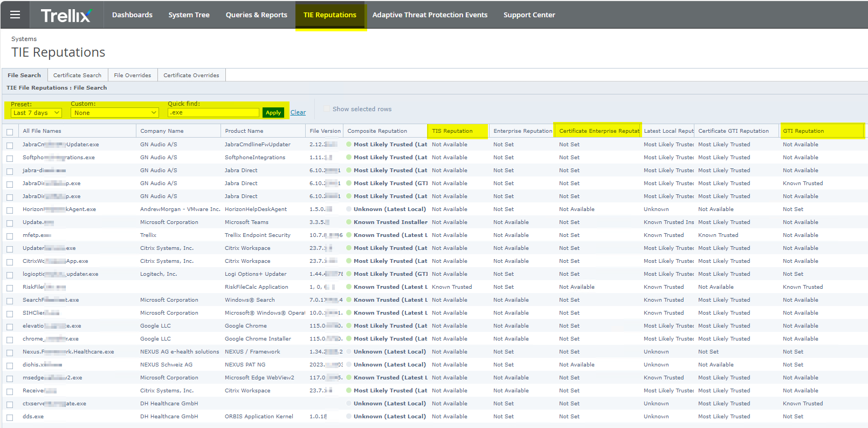Click the Clear link

298,113
